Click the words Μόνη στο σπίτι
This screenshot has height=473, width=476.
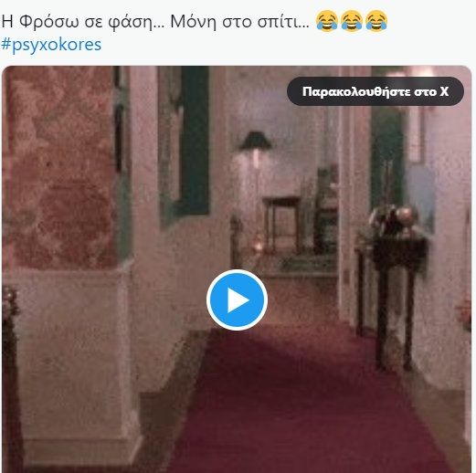point(239,22)
